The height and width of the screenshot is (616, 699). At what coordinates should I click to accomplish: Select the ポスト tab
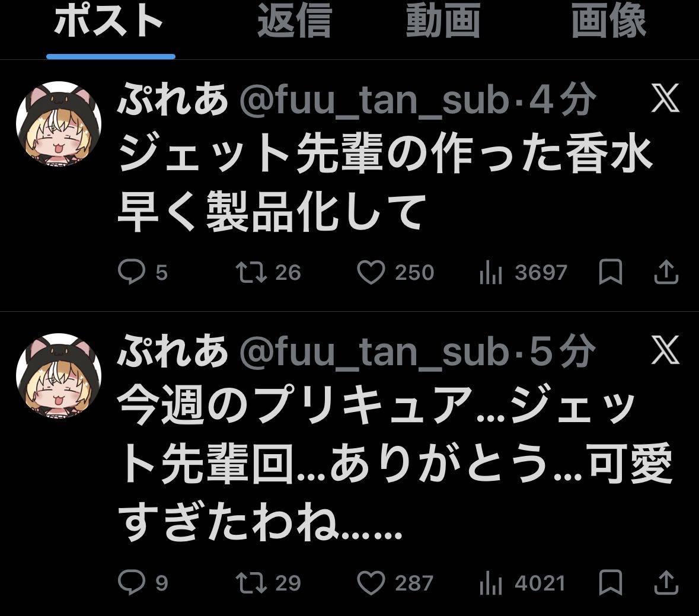coord(108,21)
